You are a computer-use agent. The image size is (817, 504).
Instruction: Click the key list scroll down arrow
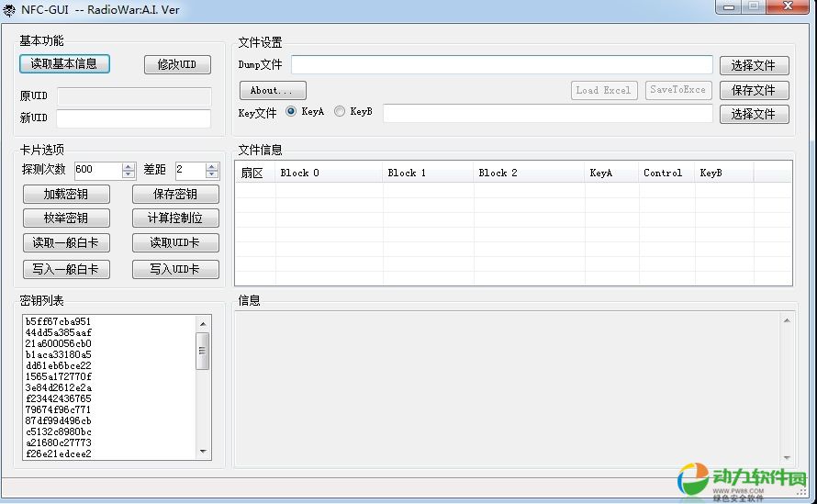tap(204, 452)
